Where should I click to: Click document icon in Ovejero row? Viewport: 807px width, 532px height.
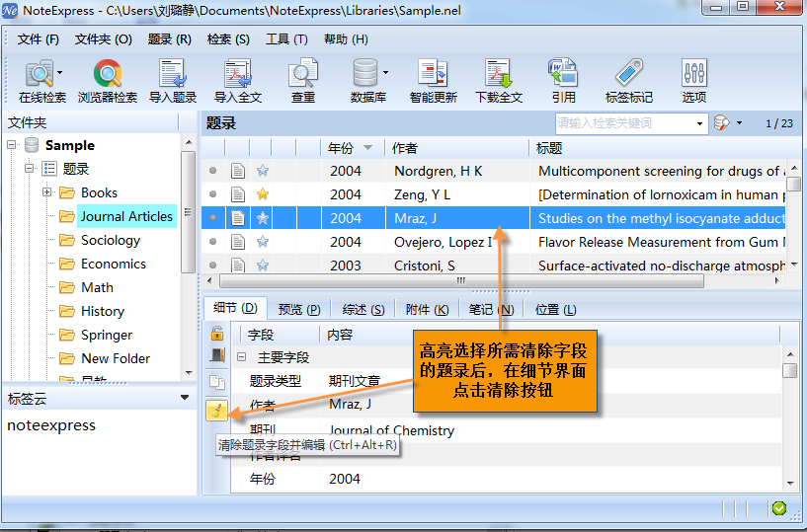click(237, 242)
